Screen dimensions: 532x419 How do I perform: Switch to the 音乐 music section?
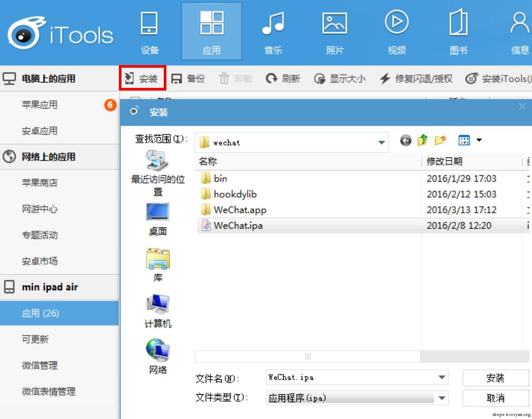(x=273, y=33)
